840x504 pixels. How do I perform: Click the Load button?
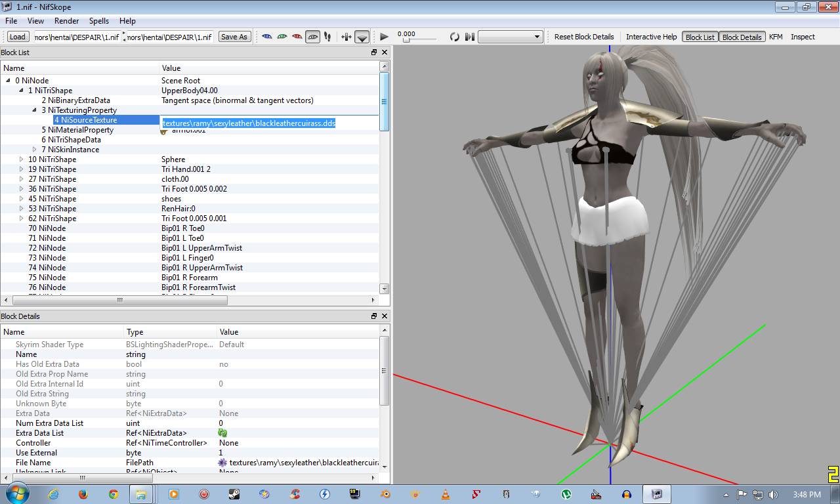(x=18, y=37)
